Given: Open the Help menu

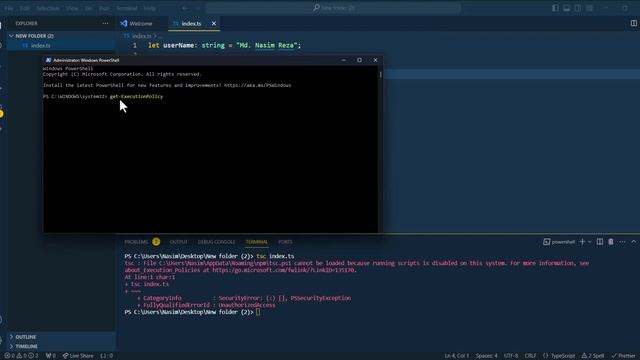Looking at the screenshot, I should [x=150, y=8].
